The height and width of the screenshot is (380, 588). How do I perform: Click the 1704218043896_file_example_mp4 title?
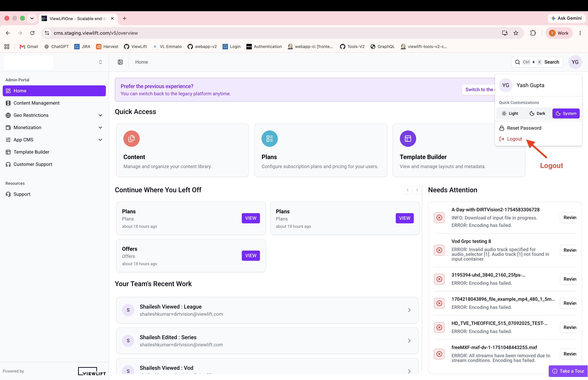tap(503, 299)
